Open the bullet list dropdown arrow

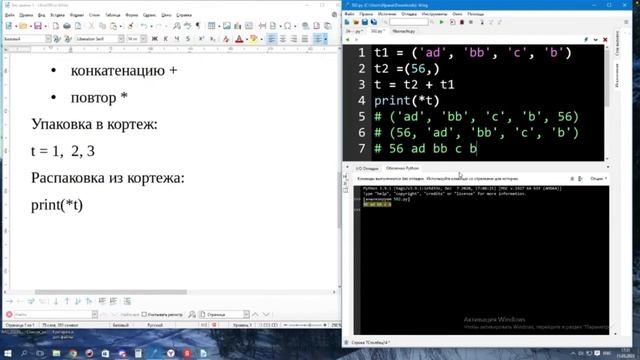point(325,39)
